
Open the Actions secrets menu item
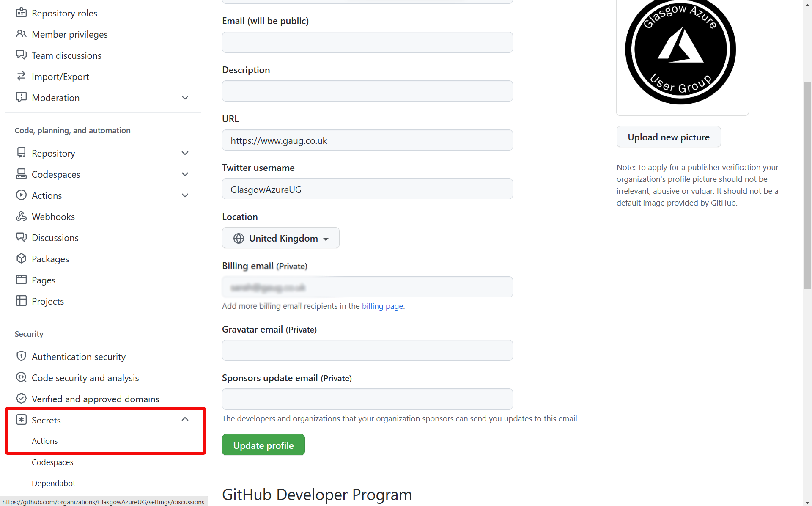(44, 440)
